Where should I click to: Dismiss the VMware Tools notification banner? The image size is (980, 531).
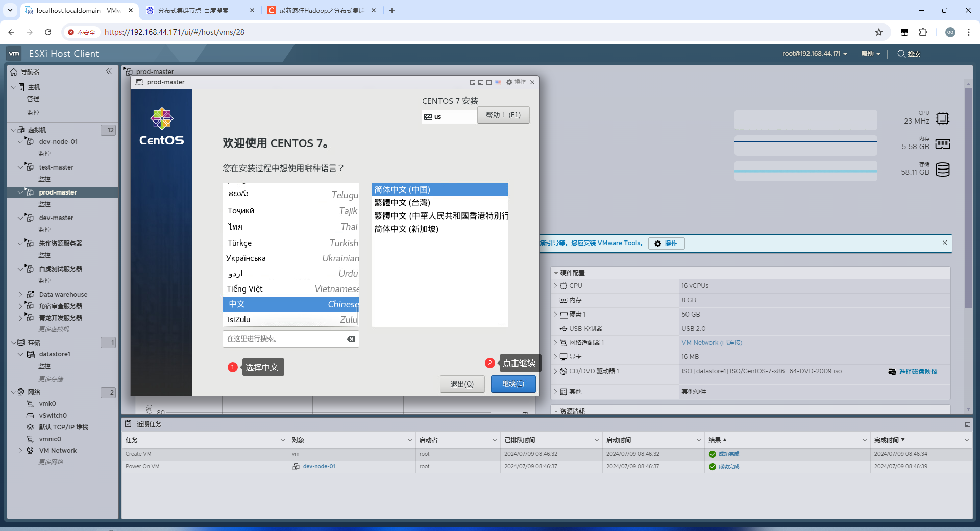[944, 243]
